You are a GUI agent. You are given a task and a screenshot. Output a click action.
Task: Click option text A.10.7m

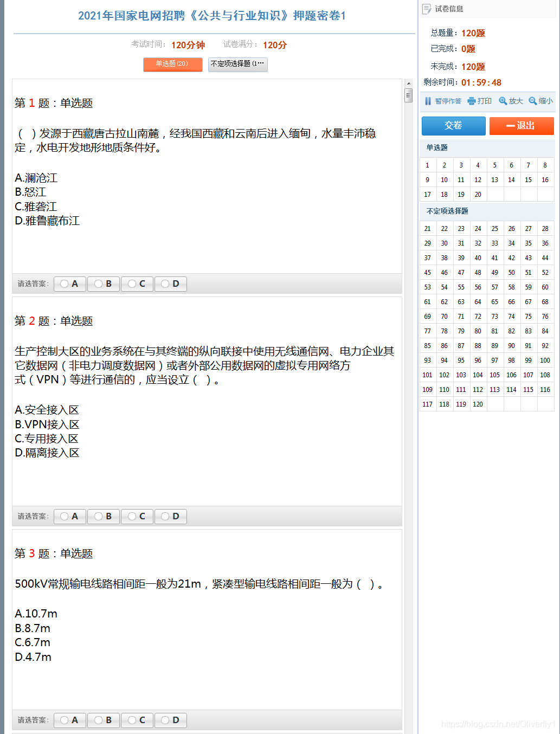point(36,614)
